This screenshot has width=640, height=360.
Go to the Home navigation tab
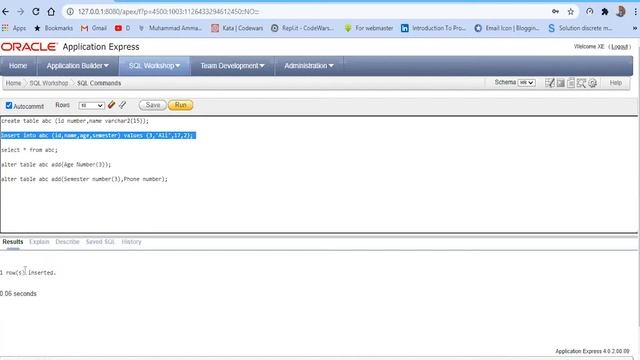coord(18,66)
